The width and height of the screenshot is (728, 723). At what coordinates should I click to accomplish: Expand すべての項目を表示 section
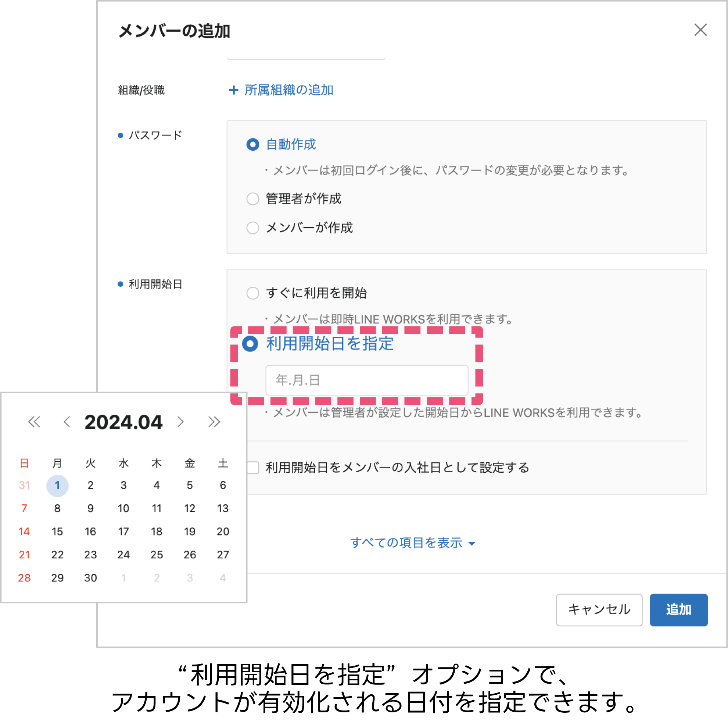(412, 543)
